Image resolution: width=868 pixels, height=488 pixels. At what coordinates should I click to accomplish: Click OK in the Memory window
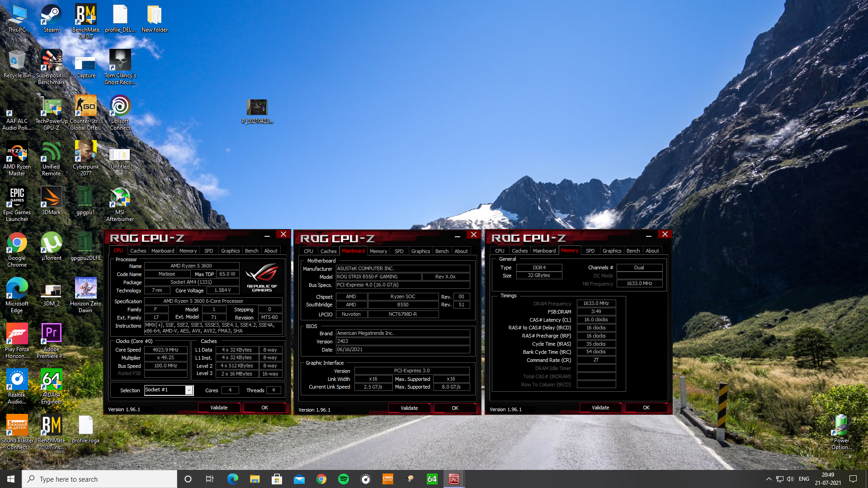[x=646, y=408]
